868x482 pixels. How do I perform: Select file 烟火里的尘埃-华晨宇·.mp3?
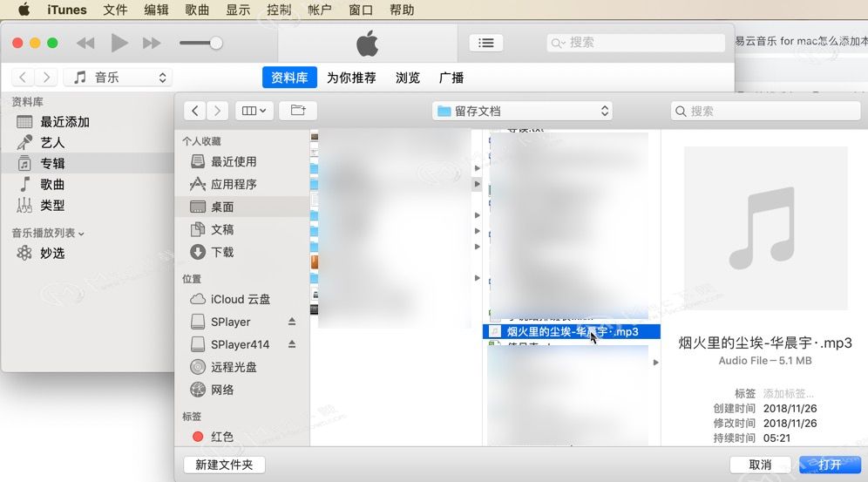pyautogui.click(x=572, y=331)
